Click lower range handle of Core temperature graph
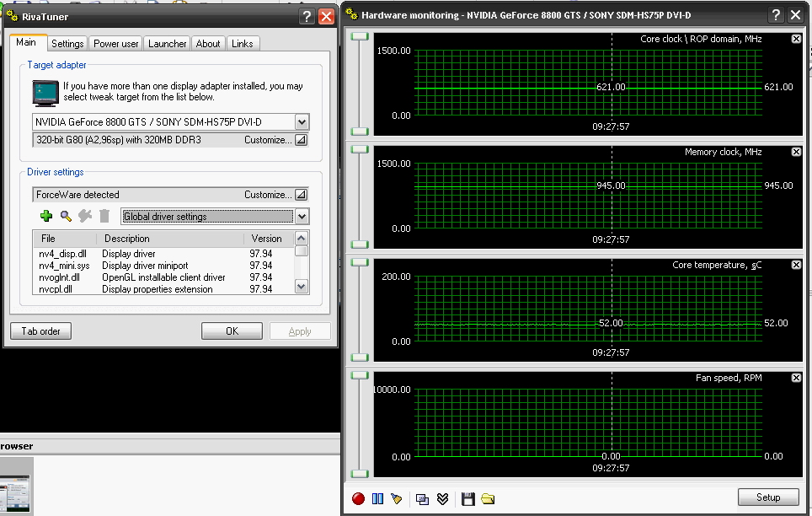 360,357
